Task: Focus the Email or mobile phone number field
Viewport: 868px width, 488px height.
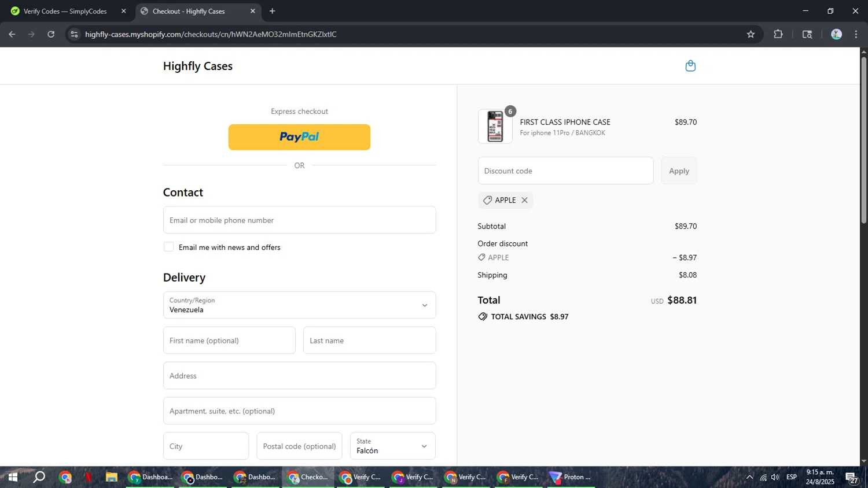Action: 299,220
